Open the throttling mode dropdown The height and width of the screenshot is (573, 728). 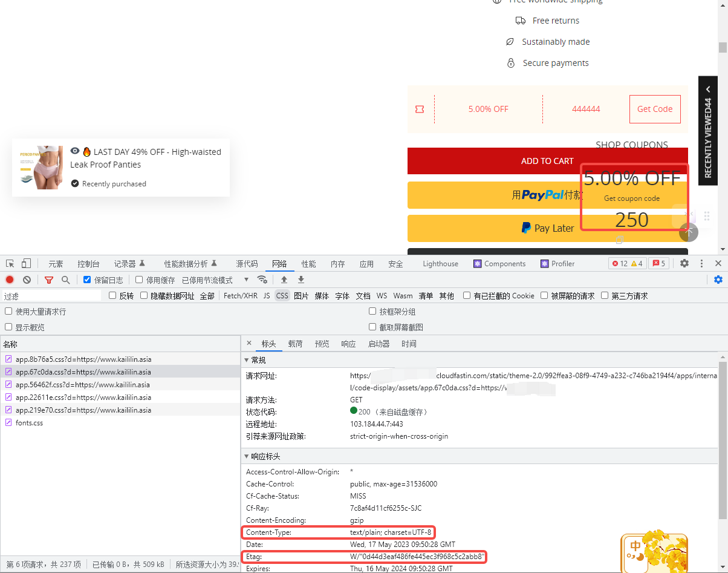pyautogui.click(x=216, y=280)
